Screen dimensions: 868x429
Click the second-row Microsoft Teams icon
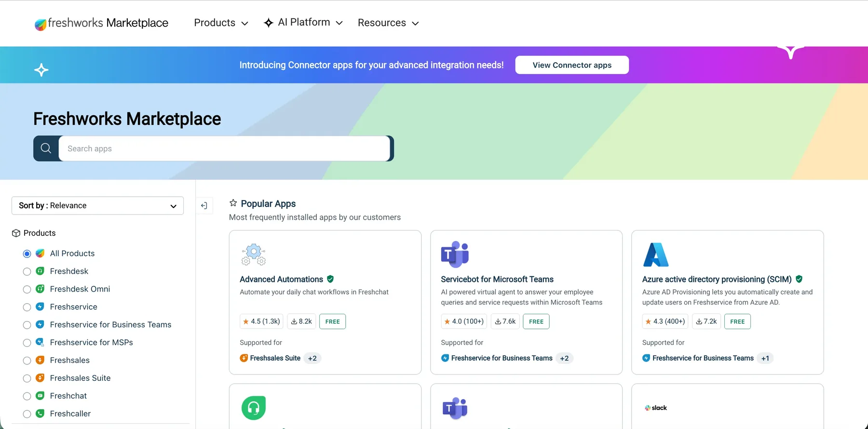(x=455, y=409)
